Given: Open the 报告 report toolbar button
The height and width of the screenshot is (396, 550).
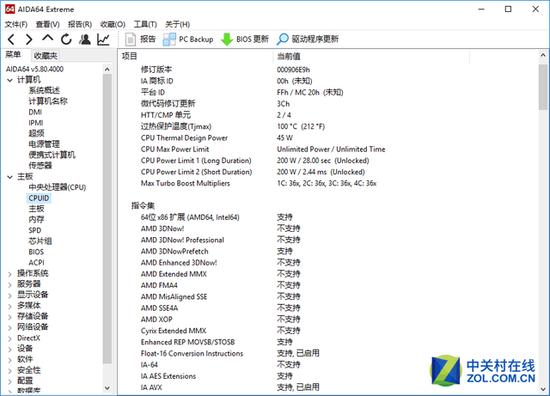Looking at the screenshot, I should point(140,39).
